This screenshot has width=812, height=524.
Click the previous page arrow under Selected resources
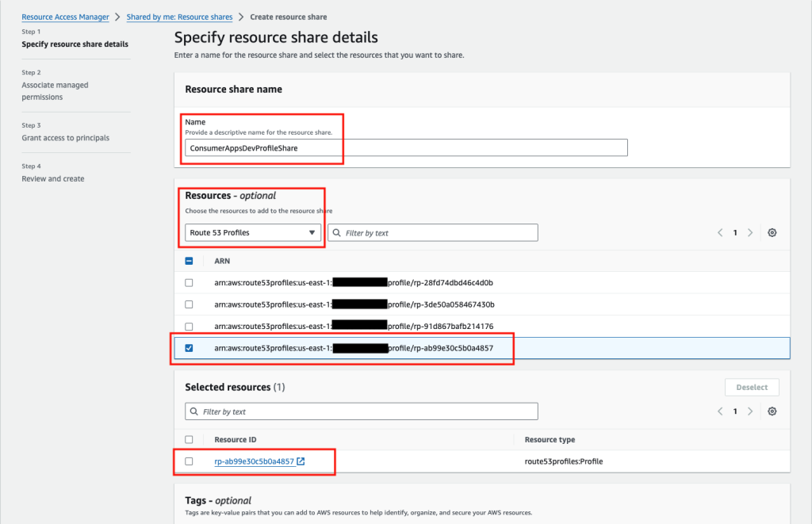(720, 411)
